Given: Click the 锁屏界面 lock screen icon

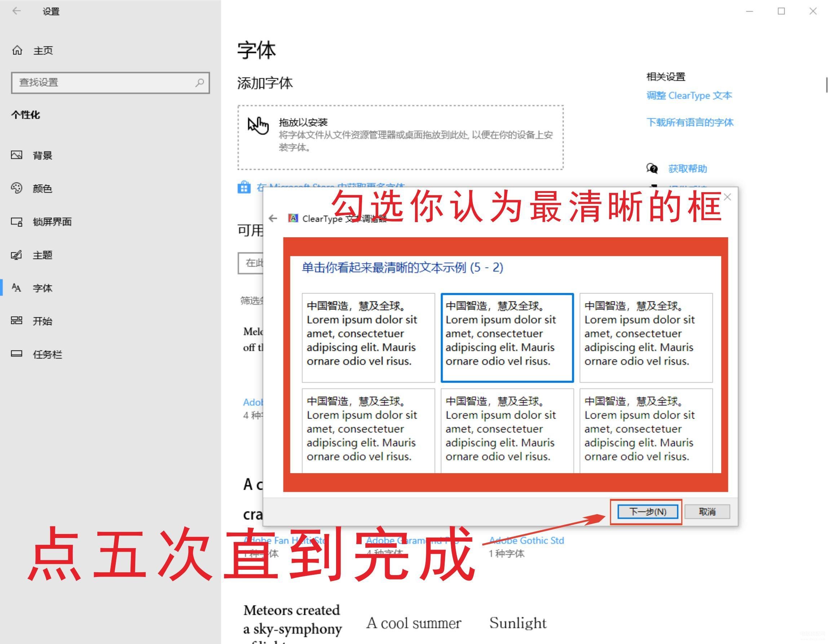Looking at the screenshot, I should click(17, 222).
